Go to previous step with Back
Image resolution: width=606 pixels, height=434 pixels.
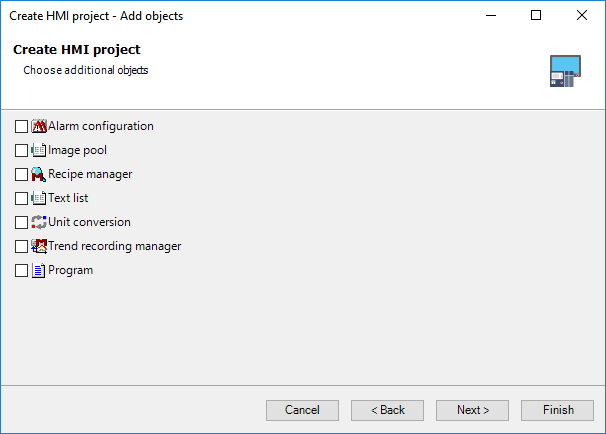tap(387, 410)
